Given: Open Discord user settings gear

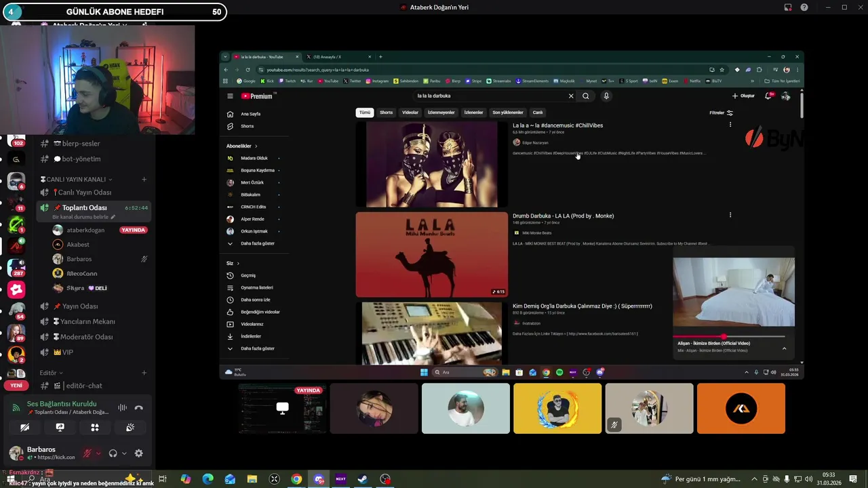Looking at the screenshot, I should pos(139,453).
